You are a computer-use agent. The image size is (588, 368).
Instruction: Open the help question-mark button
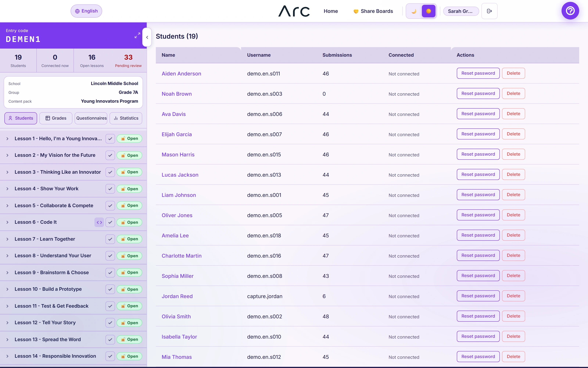(570, 11)
